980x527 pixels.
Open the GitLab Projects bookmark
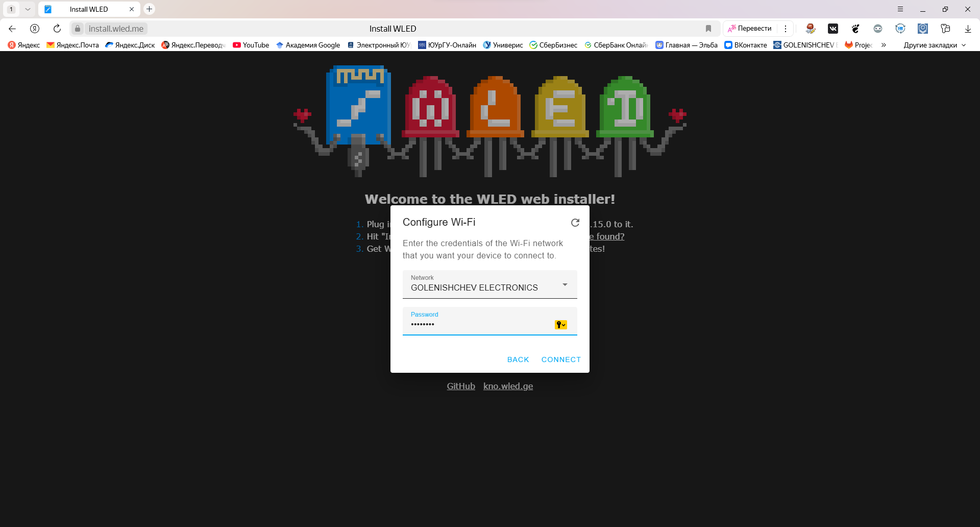[x=859, y=45]
